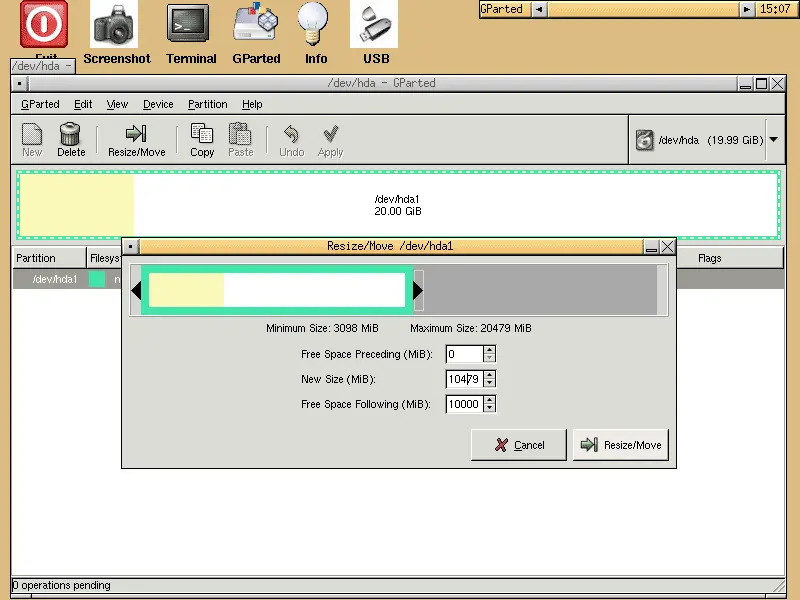
Task: Open the Edit menu
Action: 83,104
